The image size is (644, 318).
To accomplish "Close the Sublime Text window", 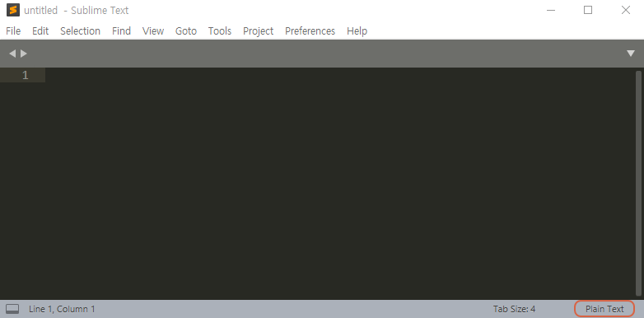I will point(626,10).
